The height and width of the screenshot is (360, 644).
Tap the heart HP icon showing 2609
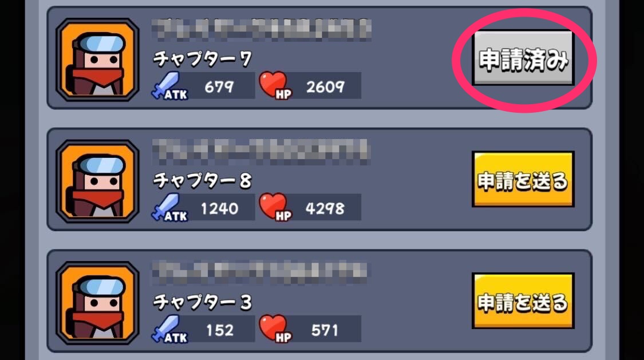pyautogui.click(x=275, y=85)
